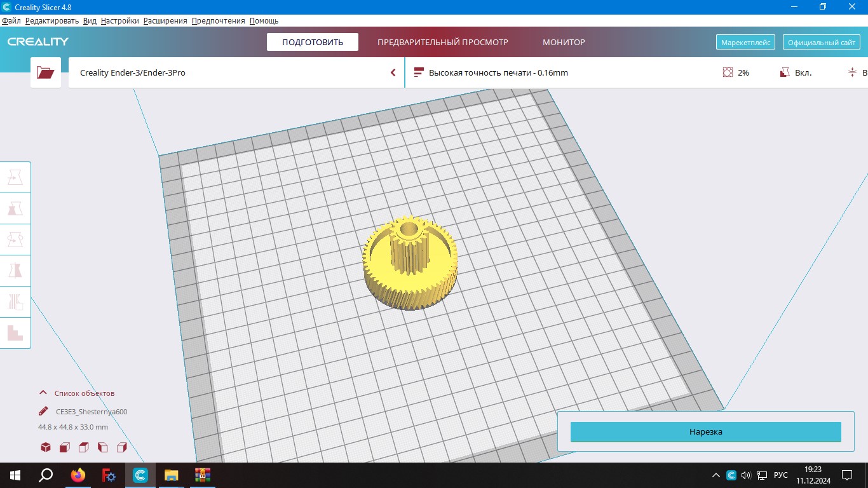Select the Rotate tool in left toolbar
This screenshot has width=868, height=488.
pos(15,240)
